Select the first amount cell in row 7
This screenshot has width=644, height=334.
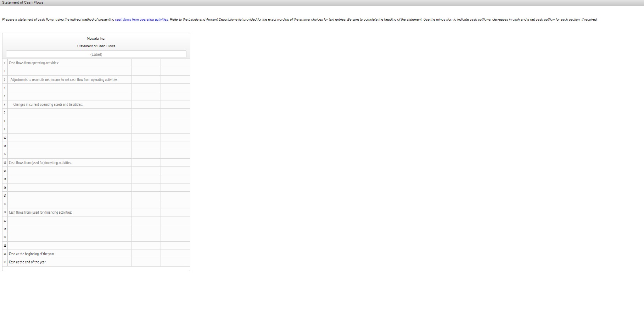(x=146, y=113)
